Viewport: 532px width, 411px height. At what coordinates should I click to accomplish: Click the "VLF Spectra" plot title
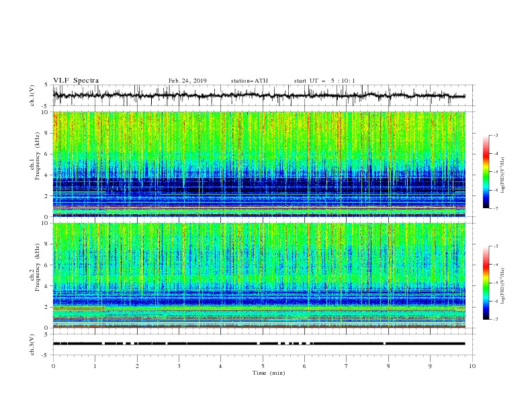tap(76, 81)
